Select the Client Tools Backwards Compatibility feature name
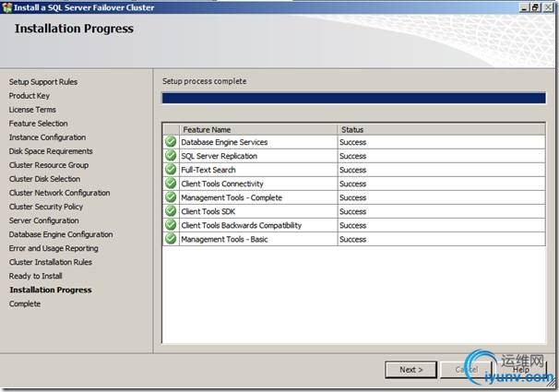The image size is (559, 392). coord(242,226)
